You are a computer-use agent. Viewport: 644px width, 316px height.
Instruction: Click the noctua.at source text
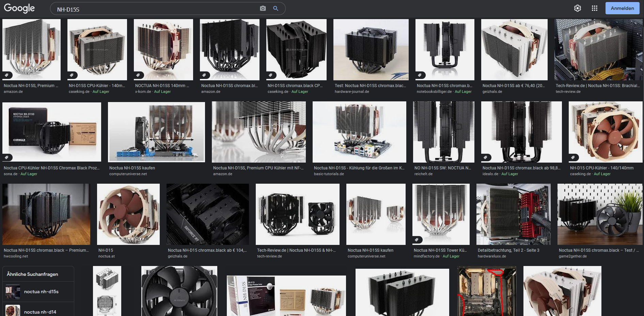click(x=107, y=256)
